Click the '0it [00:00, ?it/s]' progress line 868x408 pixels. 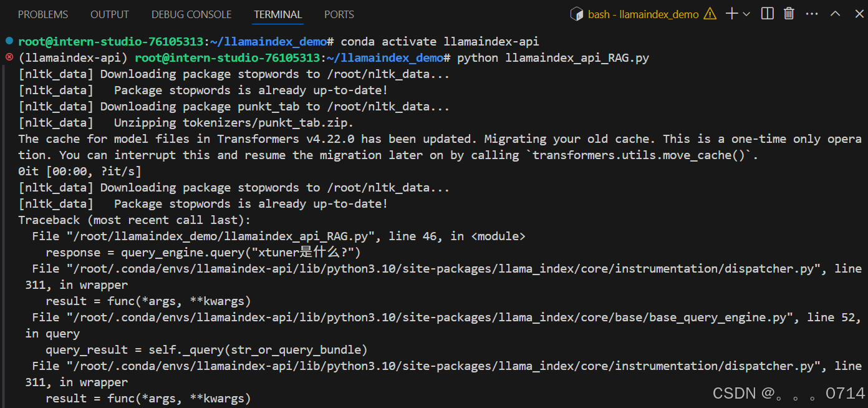tap(79, 172)
